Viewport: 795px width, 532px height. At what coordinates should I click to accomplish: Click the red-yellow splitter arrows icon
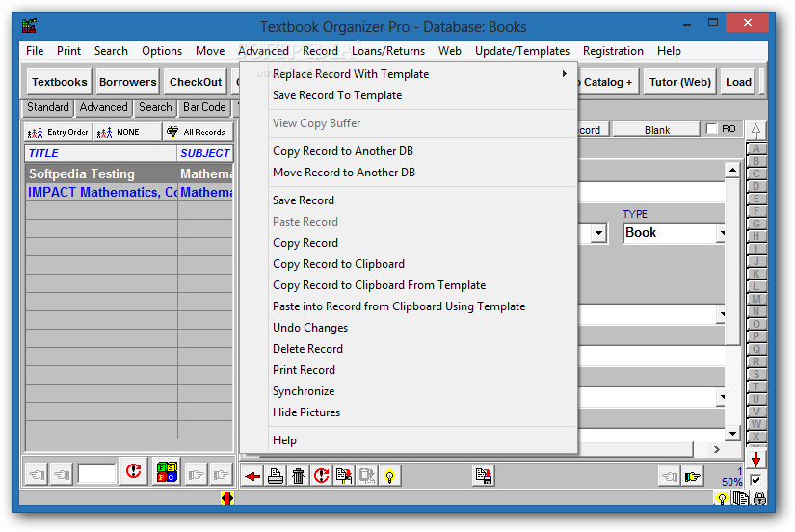(x=227, y=498)
